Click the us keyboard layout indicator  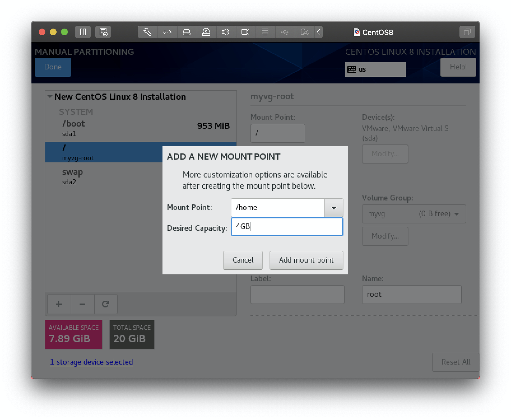point(375,69)
